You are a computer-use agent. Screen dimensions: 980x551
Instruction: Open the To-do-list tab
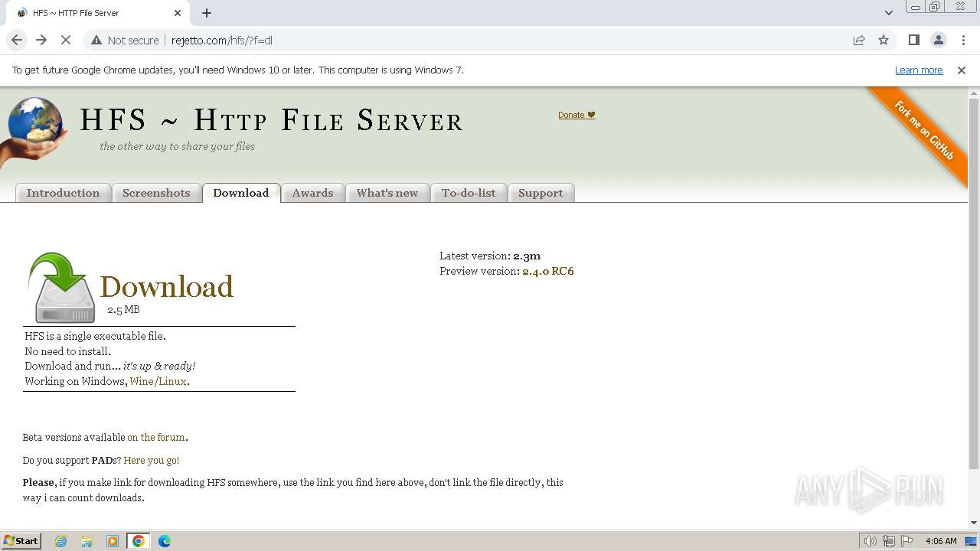[469, 193]
